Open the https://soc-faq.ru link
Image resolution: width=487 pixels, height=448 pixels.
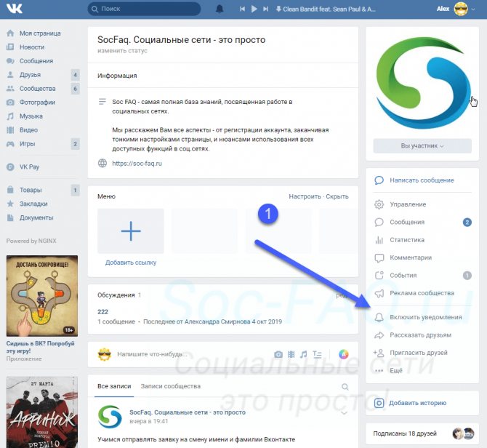point(137,164)
